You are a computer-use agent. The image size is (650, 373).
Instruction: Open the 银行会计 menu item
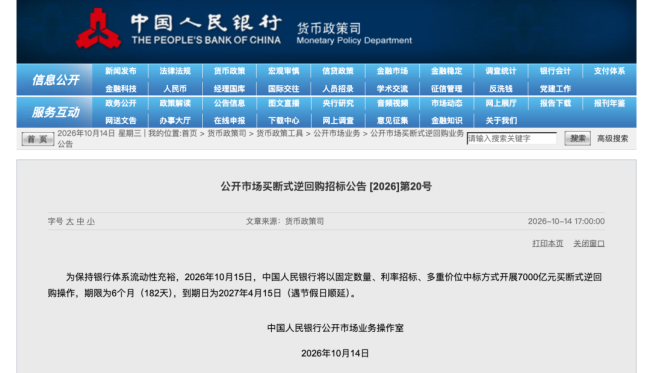[x=555, y=71]
